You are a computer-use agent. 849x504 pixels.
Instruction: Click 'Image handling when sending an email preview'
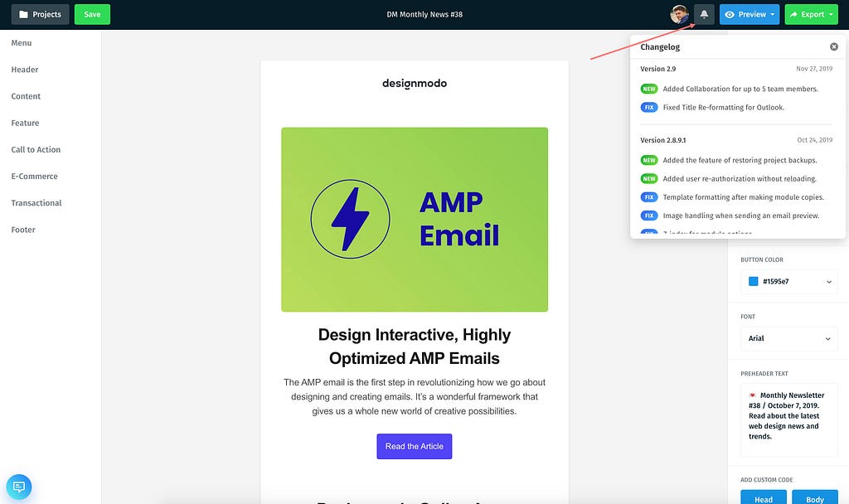click(x=741, y=216)
